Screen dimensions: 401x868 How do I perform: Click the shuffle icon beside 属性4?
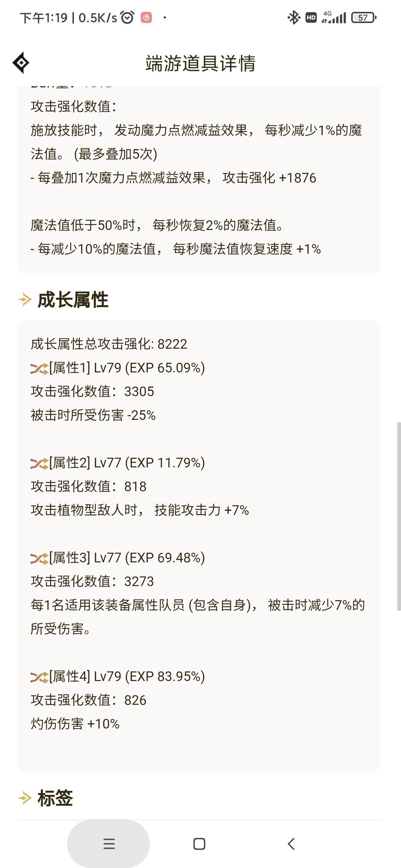tap(39, 677)
